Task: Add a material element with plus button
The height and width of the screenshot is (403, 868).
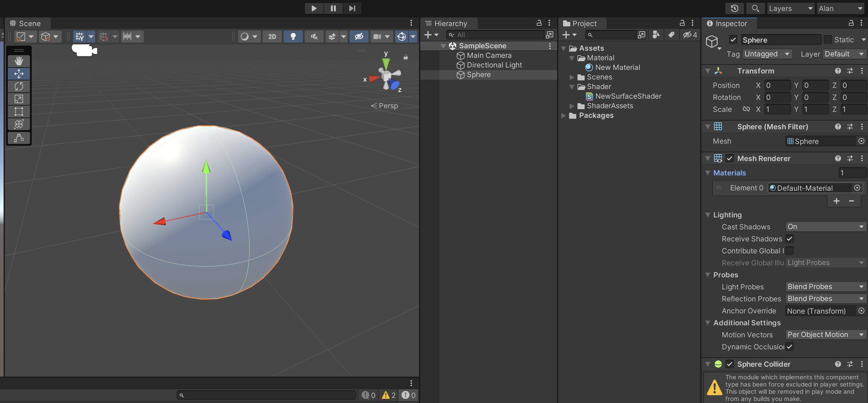Action: pos(836,201)
